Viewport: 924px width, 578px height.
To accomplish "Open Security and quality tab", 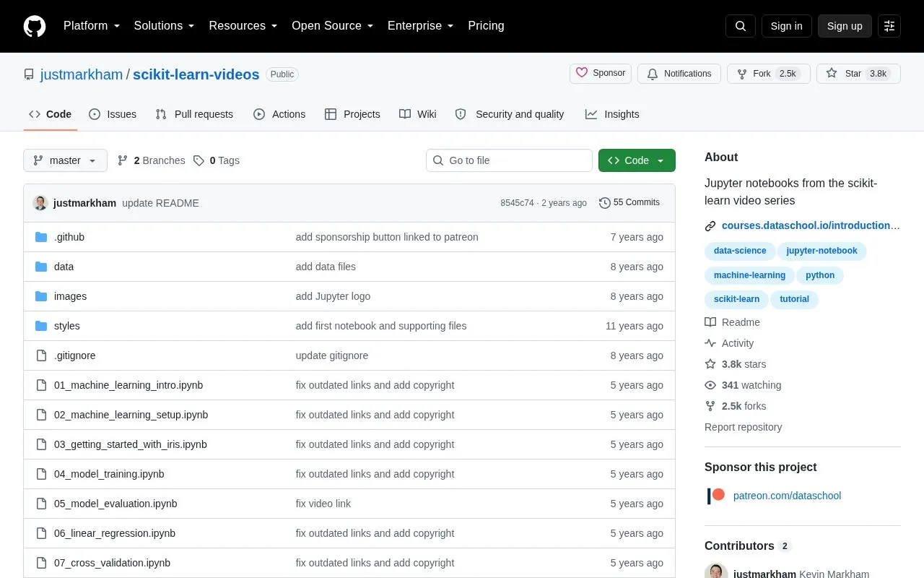I will pos(510,114).
